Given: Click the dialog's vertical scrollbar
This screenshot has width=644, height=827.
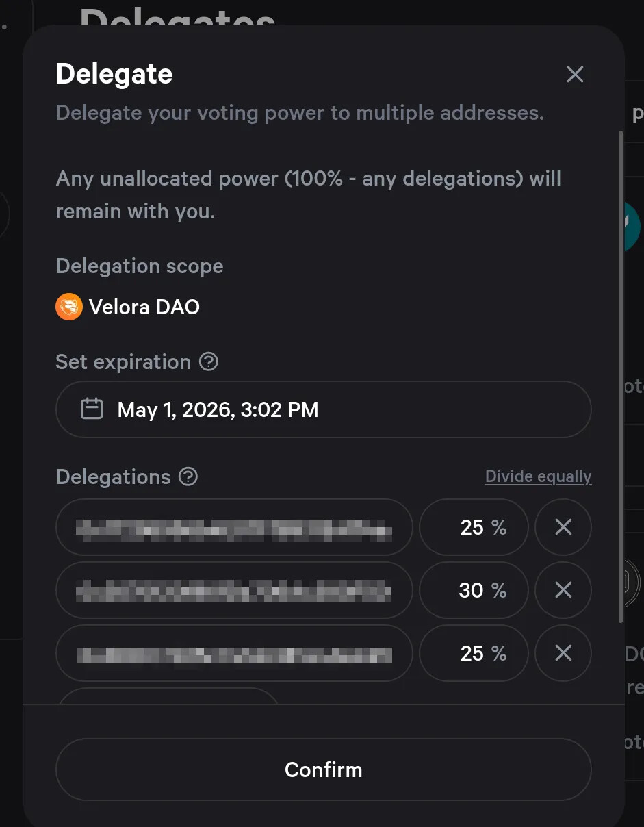Looking at the screenshot, I should [x=621, y=377].
